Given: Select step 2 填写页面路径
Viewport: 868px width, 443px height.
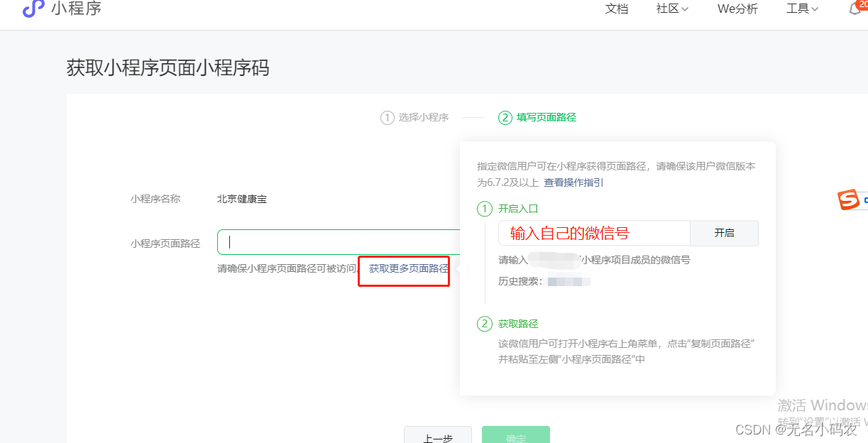Looking at the screenshot, I should click(537, 117).
